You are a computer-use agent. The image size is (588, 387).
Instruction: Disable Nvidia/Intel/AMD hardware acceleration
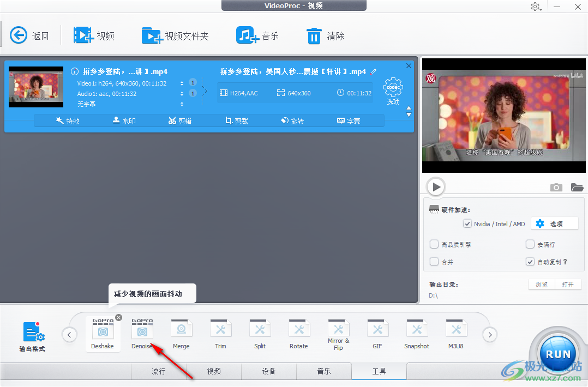pos(467,223)
